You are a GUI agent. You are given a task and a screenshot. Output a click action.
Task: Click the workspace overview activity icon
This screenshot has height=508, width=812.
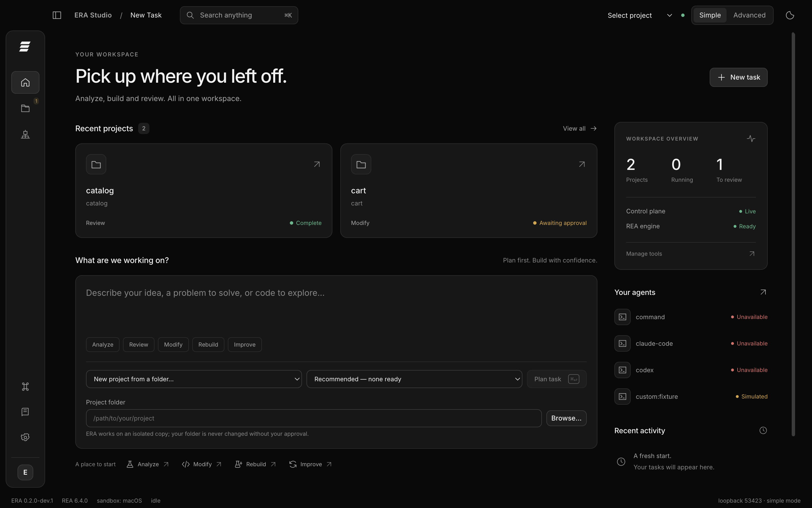pyautogui.click(x=751, y=138)
